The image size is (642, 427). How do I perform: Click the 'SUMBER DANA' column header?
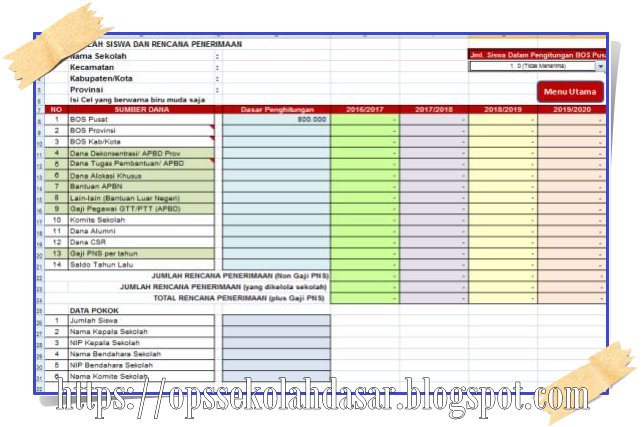click(142, 109)
